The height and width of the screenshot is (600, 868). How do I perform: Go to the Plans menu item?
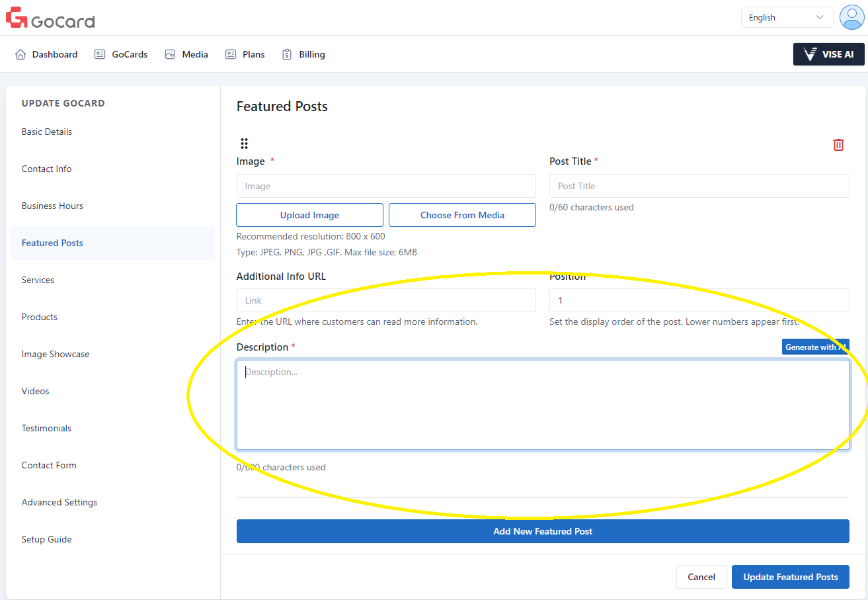(253, 54)
